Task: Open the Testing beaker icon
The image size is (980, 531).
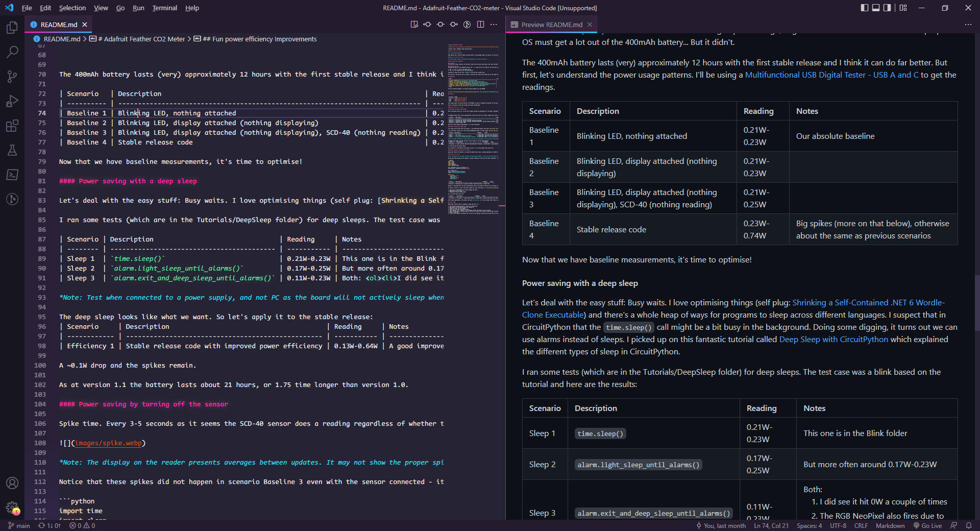Action: tap(12, 150)
